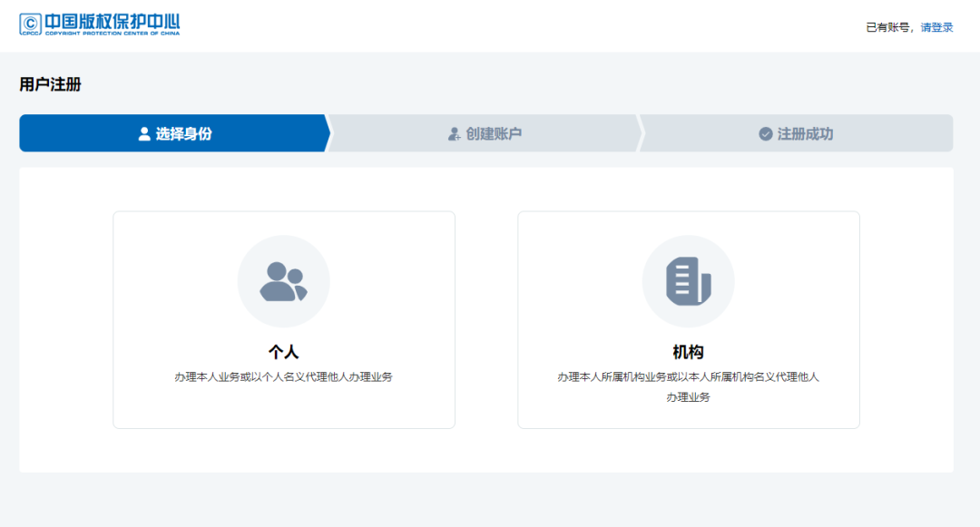
Task: Click the checkmark icon in the 注册成功 step
Action: tap(765, 132)
